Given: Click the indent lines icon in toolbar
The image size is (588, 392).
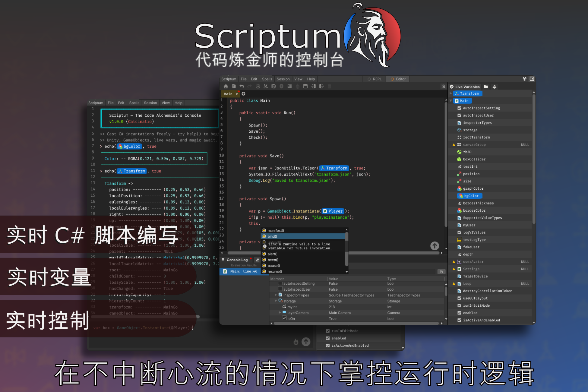Looking at the screenshot, I should coord(289,86).
